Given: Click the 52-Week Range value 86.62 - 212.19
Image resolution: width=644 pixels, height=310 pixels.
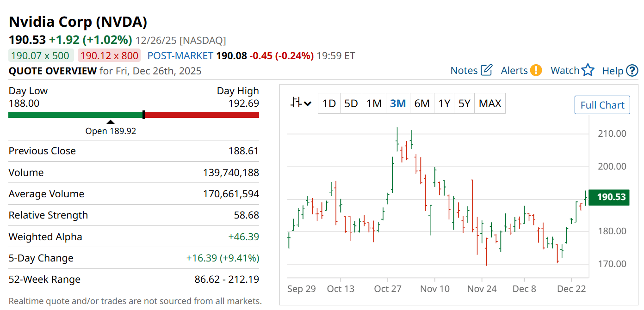Looking at the screenshot, I should pyautogui.click(x=227, y=280).
